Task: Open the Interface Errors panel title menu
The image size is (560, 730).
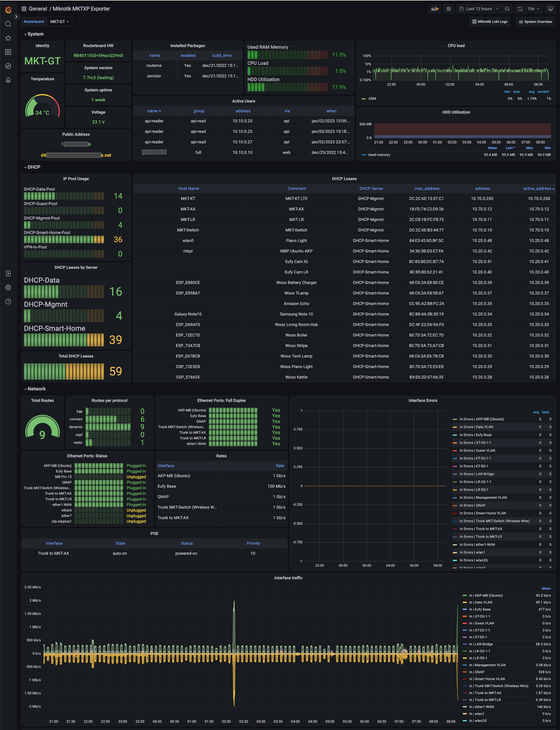Action: click(423, 401)
